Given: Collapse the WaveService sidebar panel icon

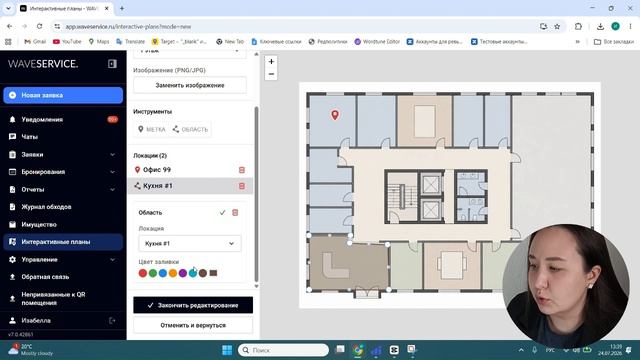Looking at the screenshot, I should pos(112,64).
